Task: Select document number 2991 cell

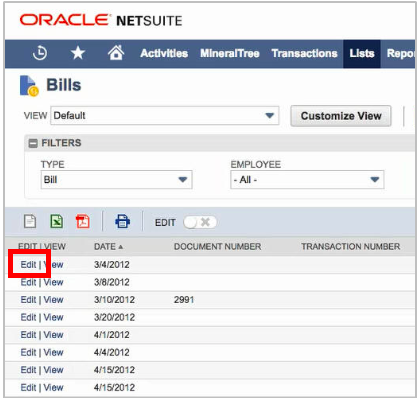Action: [184, 300]
